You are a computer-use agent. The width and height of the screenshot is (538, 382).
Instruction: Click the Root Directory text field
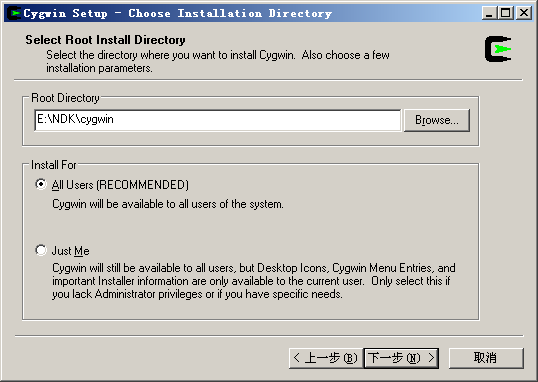coord(218,120)
